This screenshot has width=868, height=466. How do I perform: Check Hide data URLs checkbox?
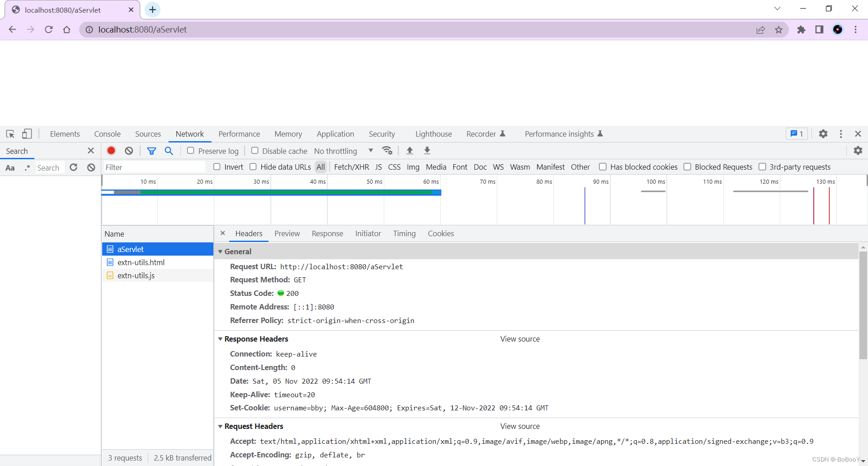click(x=253, y=167)
